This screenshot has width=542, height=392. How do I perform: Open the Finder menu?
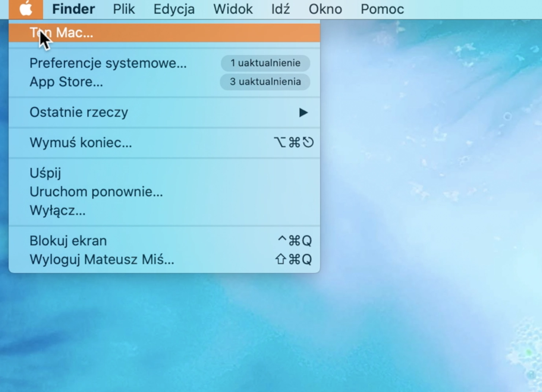click(x=73, y=9)
